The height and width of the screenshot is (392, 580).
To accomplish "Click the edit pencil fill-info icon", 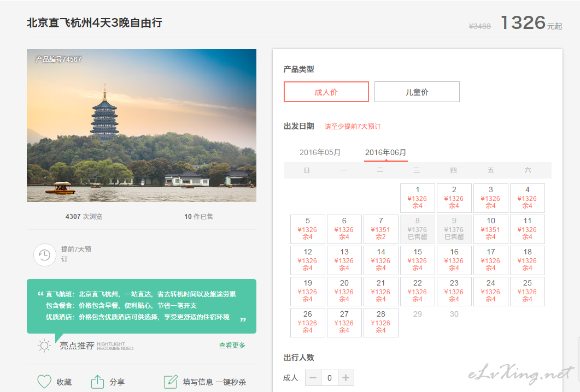I will (x=171, y=381).
